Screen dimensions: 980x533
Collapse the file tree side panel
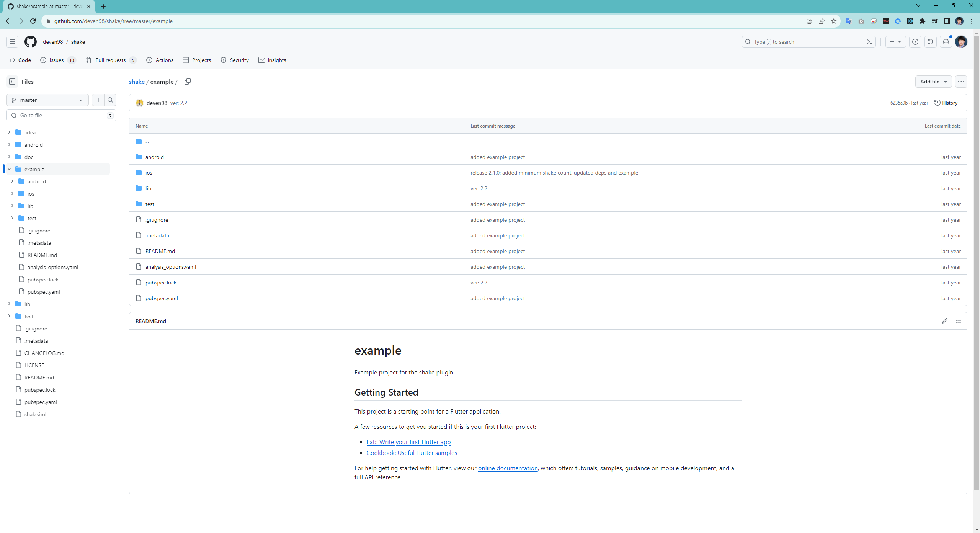tap(12, 82)
